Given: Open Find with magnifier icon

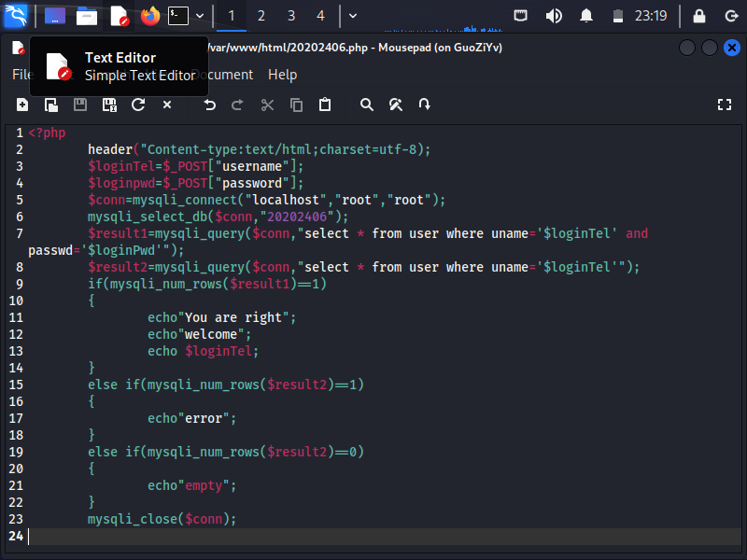Looking at the screenshot, I should pyautogui.click(x=366, y=105).
